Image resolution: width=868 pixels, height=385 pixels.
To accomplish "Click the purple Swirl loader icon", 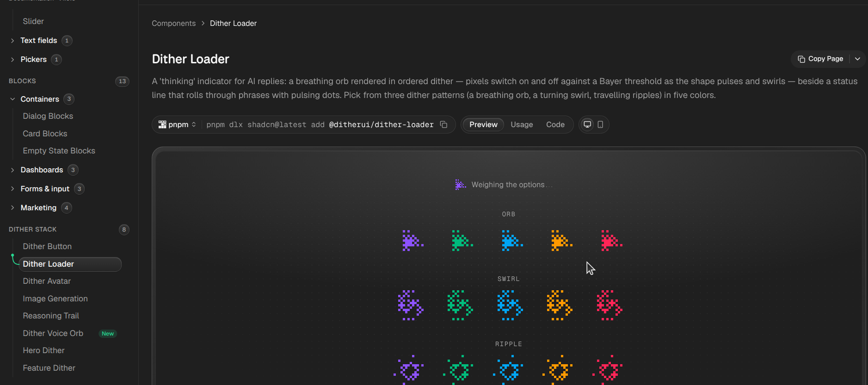I will tap(411, 306).
